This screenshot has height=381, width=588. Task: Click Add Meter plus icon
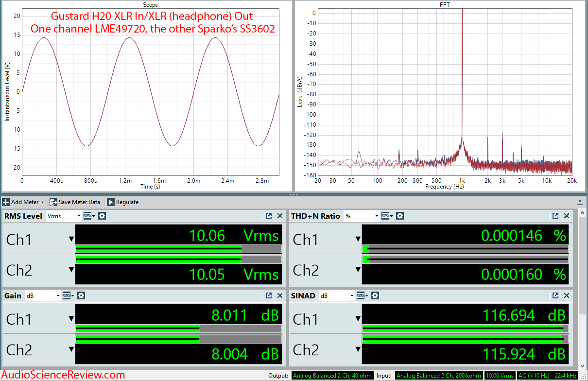pos(6,202)
